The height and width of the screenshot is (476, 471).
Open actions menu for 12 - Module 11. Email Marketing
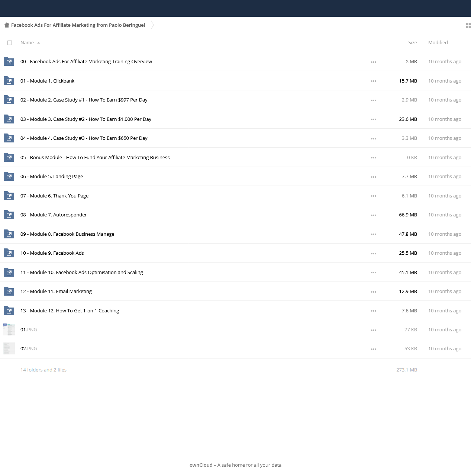coord(374,292)
